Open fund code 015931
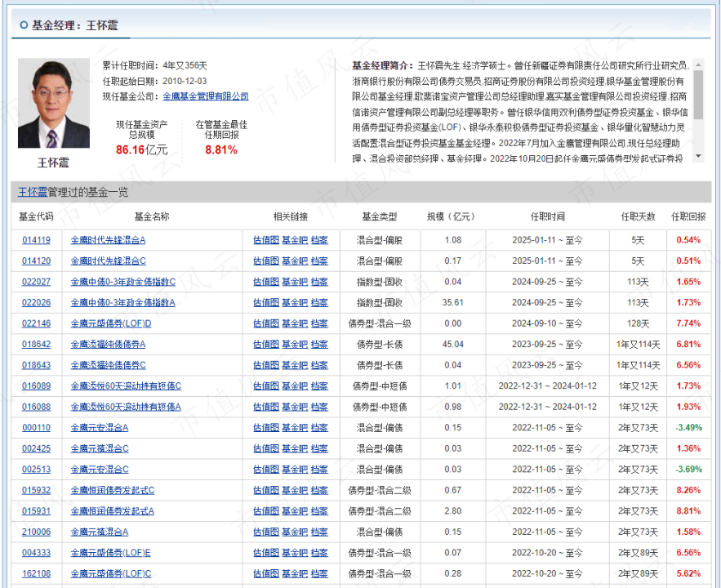 pos(36,511)
